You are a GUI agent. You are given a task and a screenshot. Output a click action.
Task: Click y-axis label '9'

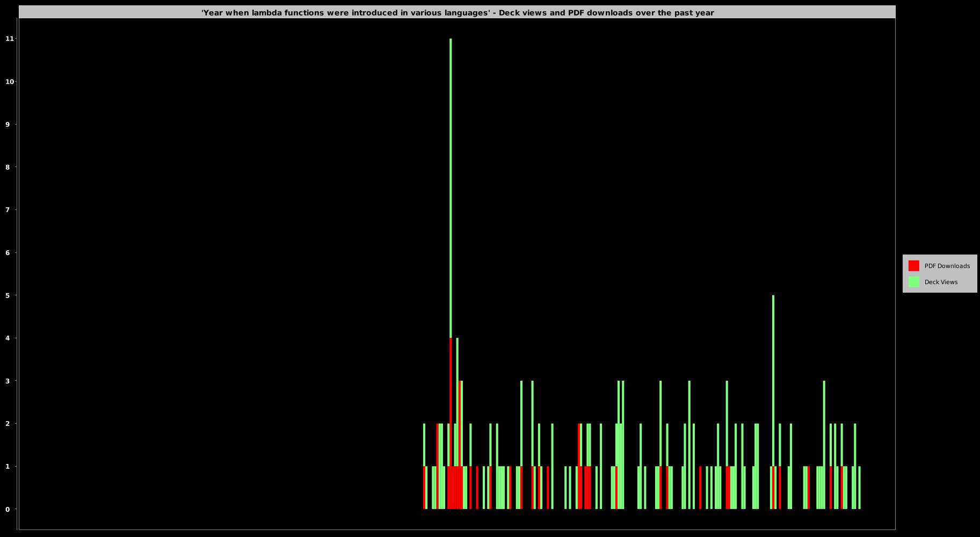[x=8, y=125]
